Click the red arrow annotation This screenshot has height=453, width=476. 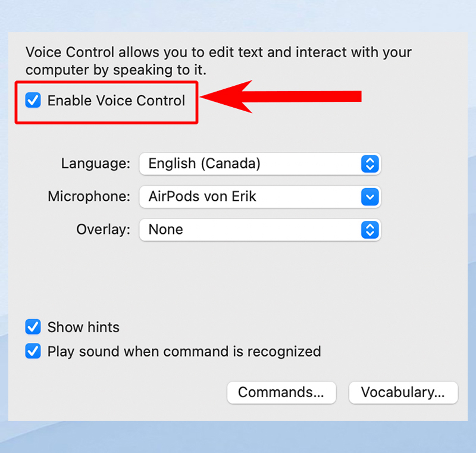coord(281,96)
